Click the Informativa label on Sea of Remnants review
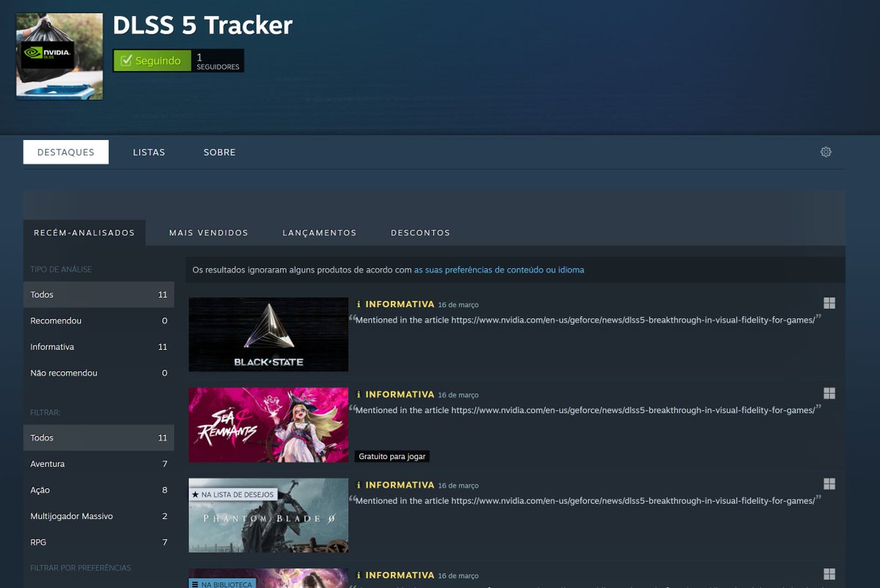Screen dimensions: 880x588 400,394
